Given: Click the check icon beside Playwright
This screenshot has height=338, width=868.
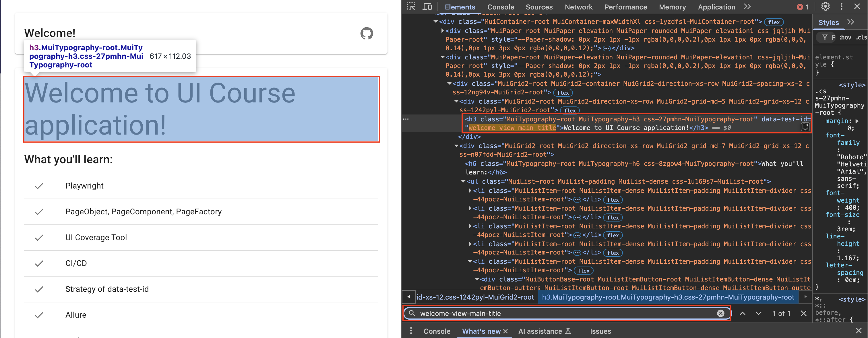Looking at the screenshot, I should coord(39,186).
